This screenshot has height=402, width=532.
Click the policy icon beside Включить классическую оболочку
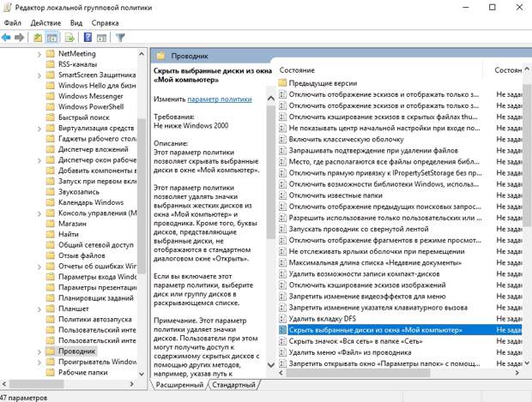[x=282, y=140]
